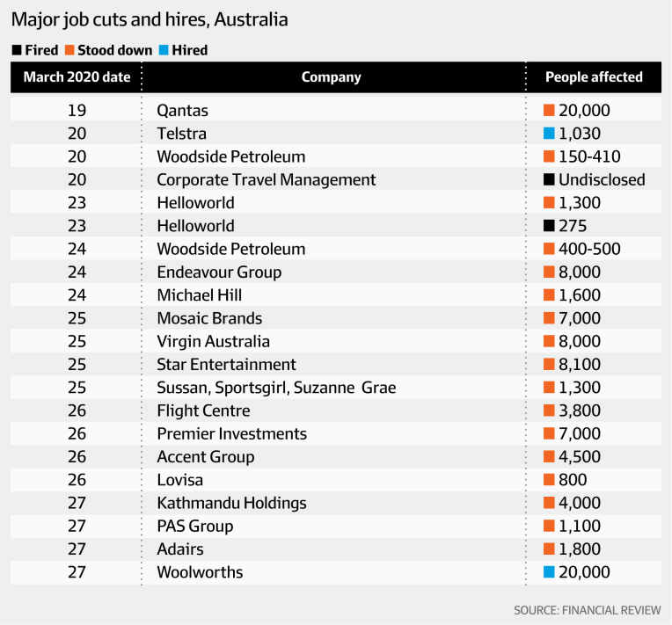This screenshot has height=625, width=672.
Task: Select Sussan, Sportsgirl, Suzanne Grae text
Action: pyautogui.click(x=276, y=388)
